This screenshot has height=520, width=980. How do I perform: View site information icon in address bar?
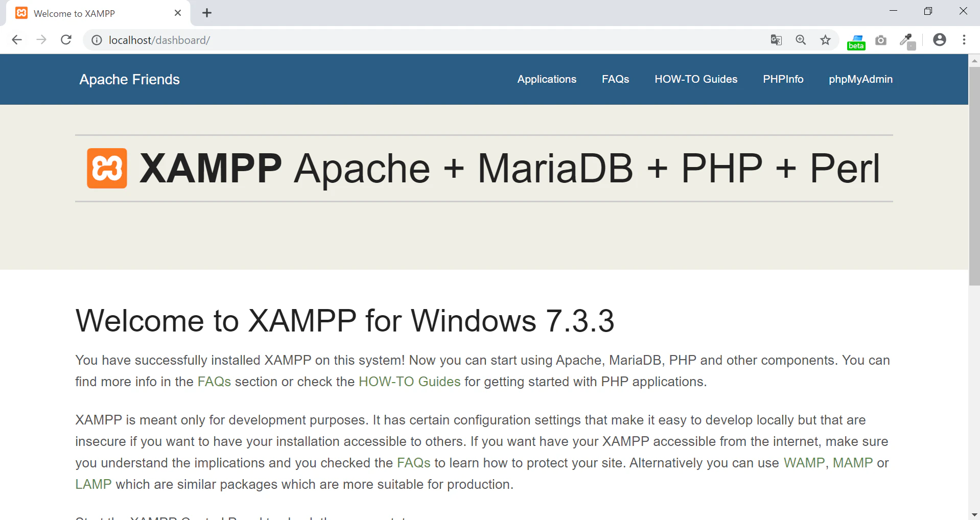coord(97,40)
